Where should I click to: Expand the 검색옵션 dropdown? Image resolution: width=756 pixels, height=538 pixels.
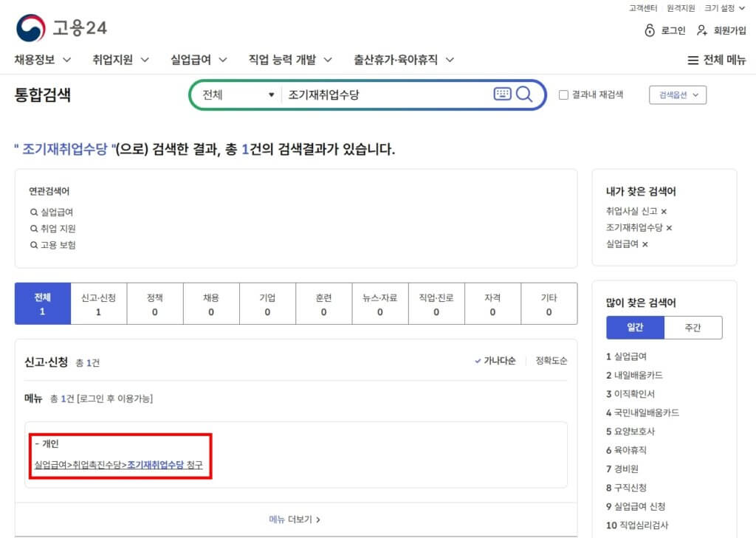678,94
